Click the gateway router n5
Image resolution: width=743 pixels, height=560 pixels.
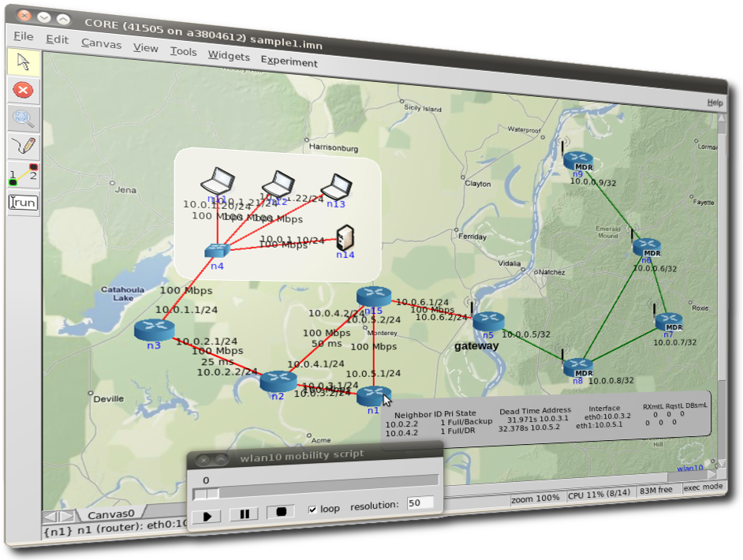click(488, 321)
